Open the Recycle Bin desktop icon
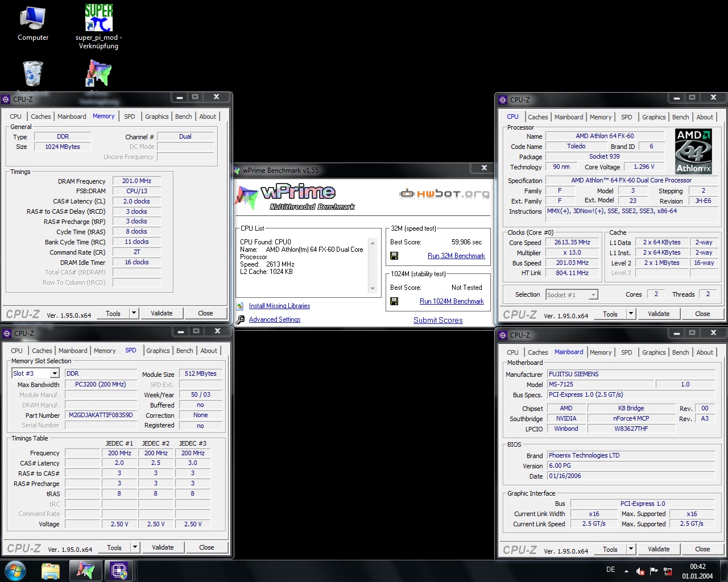Viewport: 728px width, 582px height. [32, 74]
